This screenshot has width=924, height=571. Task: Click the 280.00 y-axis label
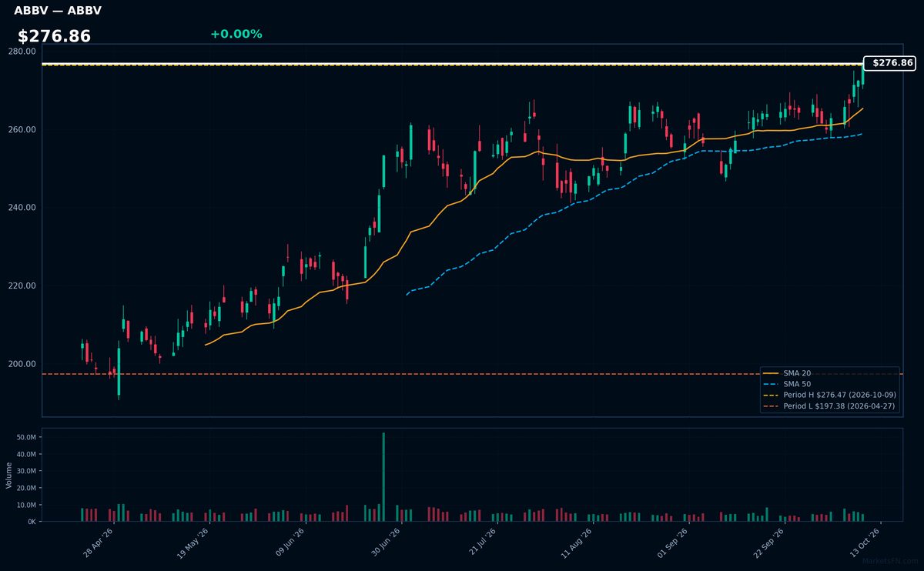pos(22,52)
